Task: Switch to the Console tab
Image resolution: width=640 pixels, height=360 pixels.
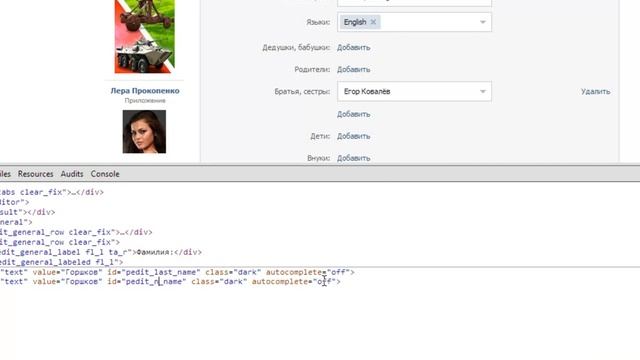Action: tap(105, 174)
